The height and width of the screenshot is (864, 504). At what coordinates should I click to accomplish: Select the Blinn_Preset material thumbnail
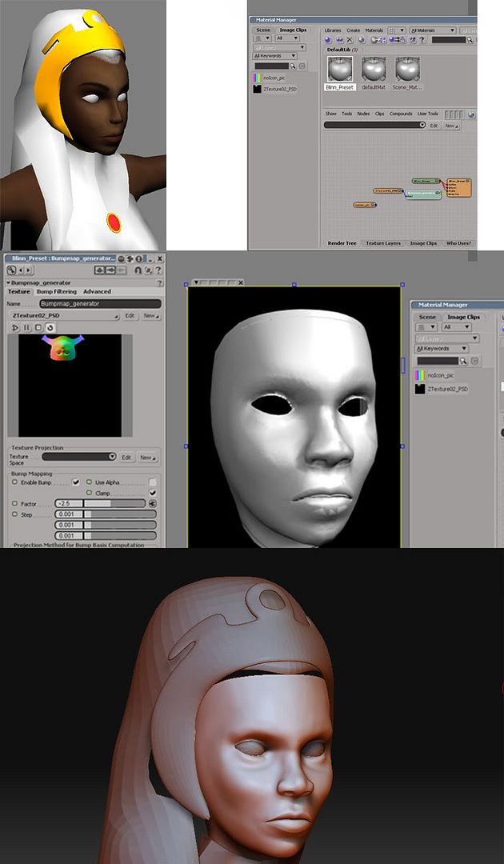[x=339, y=70]
